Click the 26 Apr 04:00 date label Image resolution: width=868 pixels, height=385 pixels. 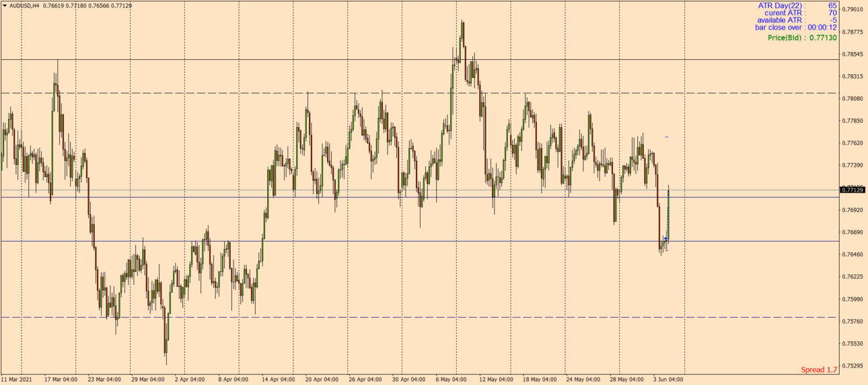pos(367,380)
